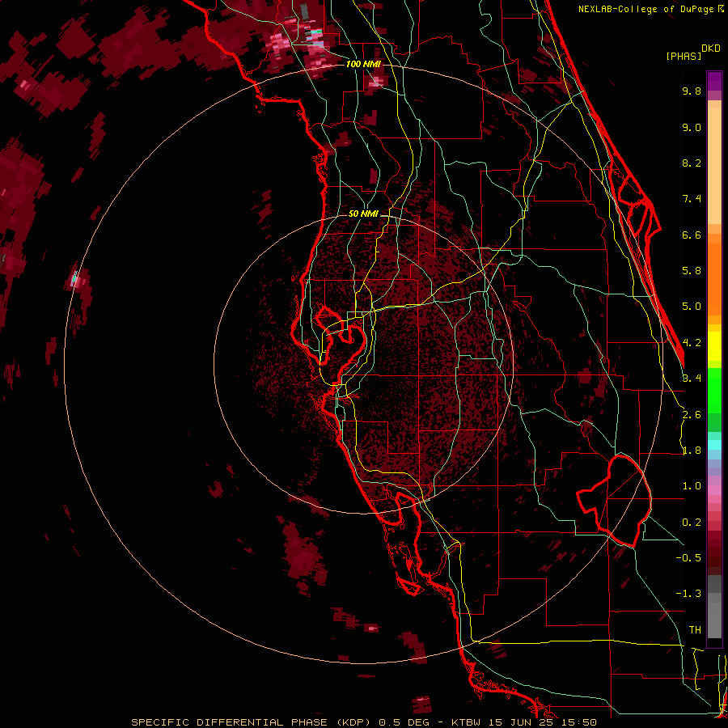Select the 0.2 value on the color scale
Image resolution: width=728 pixels, height=728 pixels.
[x=692, y=523]
